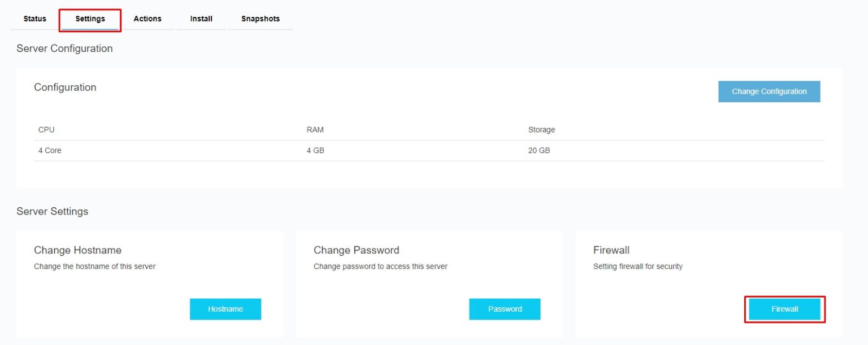Screen dimensions: 868x345
Task: Click the Server Configuration section heading
Action: pyautogui.click(x=64, y=49)
